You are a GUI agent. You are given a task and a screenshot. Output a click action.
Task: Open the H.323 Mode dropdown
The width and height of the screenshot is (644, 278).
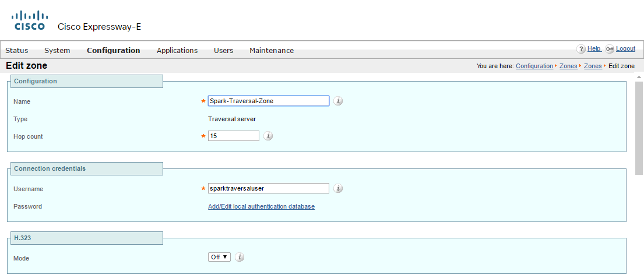click(x=219, y=257)
